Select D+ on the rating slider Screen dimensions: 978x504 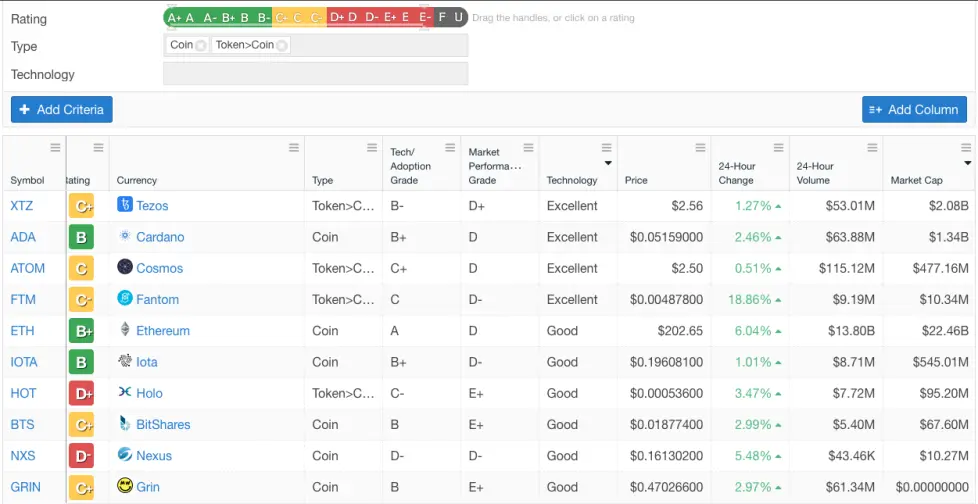[337, 17]
